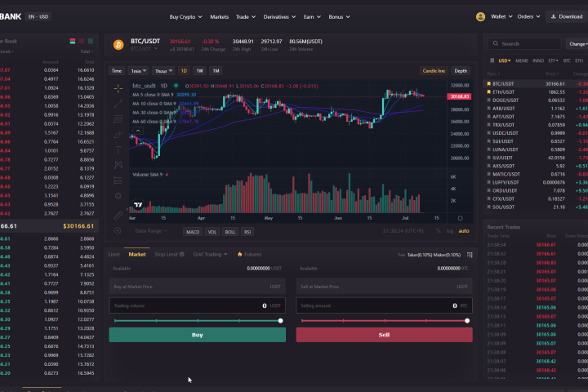Click the zoom in magnifier tool
Viewport: 588px width, 392px height.
coord(118,230)
